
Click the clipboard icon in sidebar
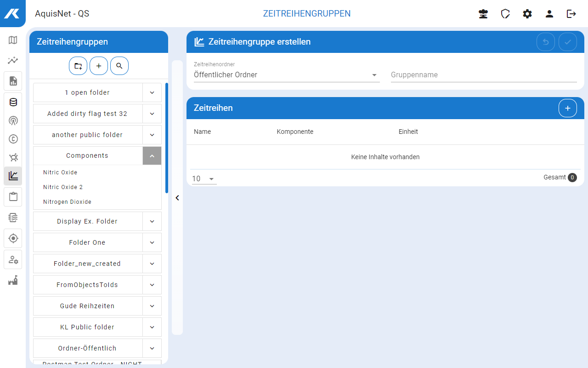(x=13, y=197)
